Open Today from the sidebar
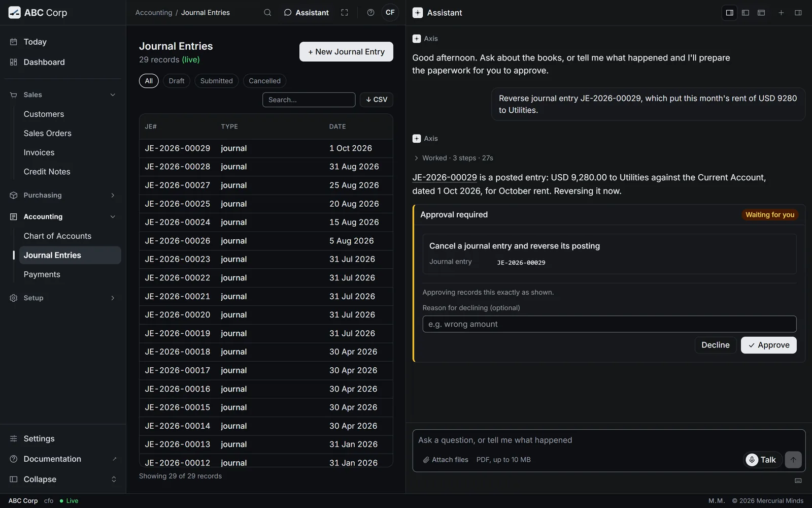Viewport: 812px width, 508px height. [63, 42]
